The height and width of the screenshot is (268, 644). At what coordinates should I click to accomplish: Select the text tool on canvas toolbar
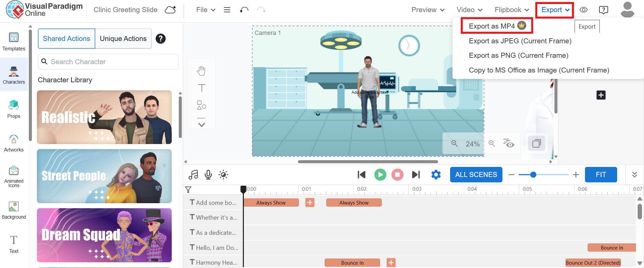click(x=202, y=88)
